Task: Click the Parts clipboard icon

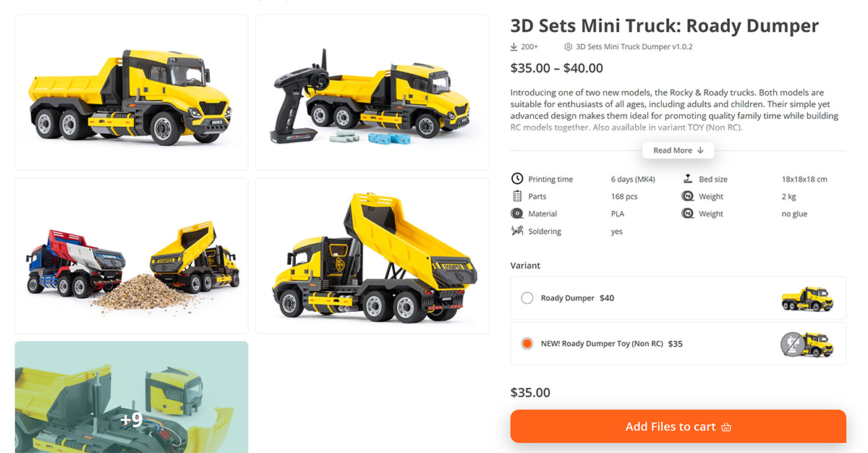Action: coord(517,196)
